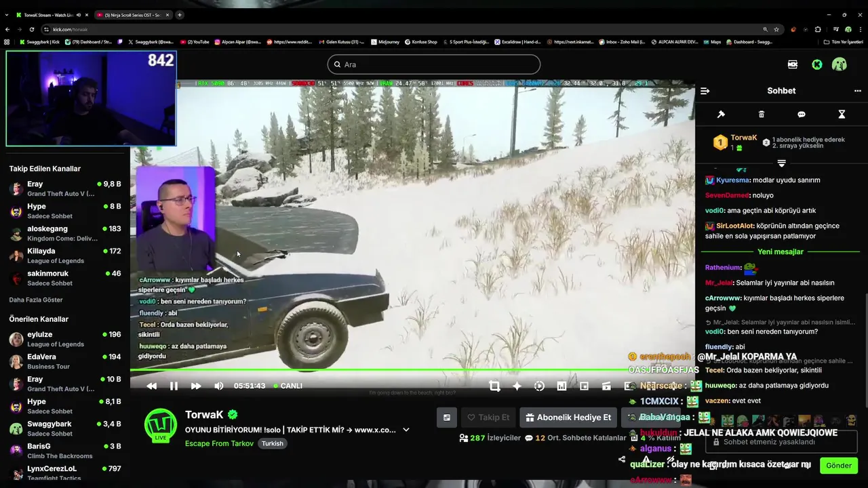The width and height of the screenshot is (868, 488).
Task: Open the browser apps grid icon
Action: pyautogui.click(x=7, y=42)
